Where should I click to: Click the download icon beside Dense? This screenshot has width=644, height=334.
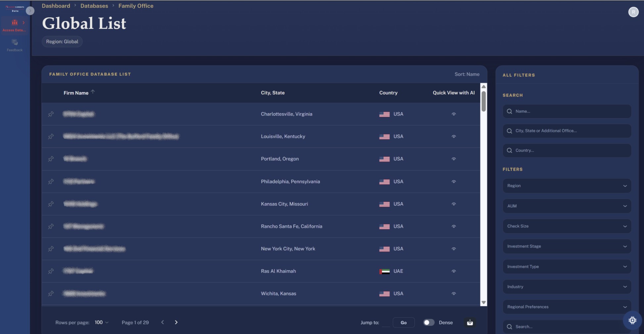pos(470,322)
